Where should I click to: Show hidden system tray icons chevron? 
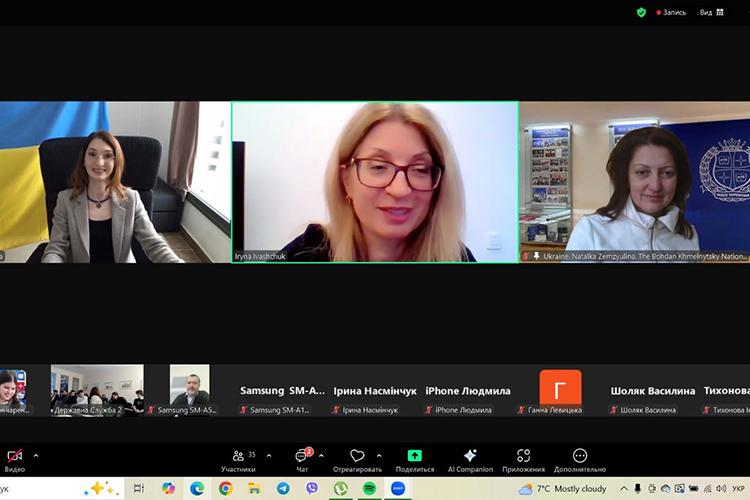[x=624, y=489]
